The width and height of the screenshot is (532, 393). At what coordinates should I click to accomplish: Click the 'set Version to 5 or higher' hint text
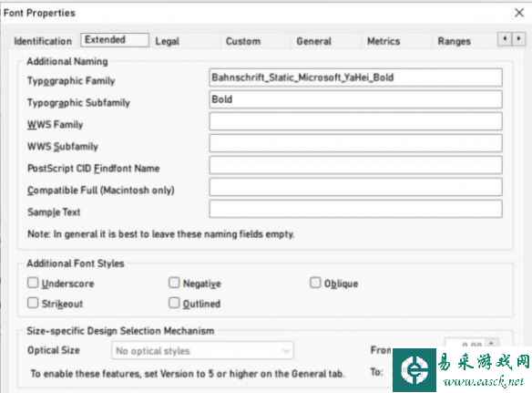[x=188, y=374]
